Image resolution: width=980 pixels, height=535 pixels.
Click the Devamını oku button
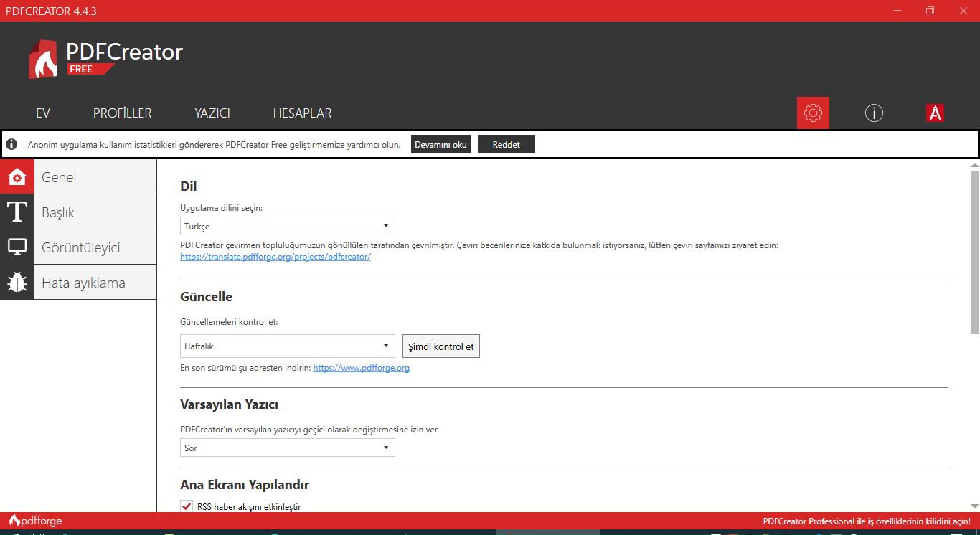click(440, 144)
